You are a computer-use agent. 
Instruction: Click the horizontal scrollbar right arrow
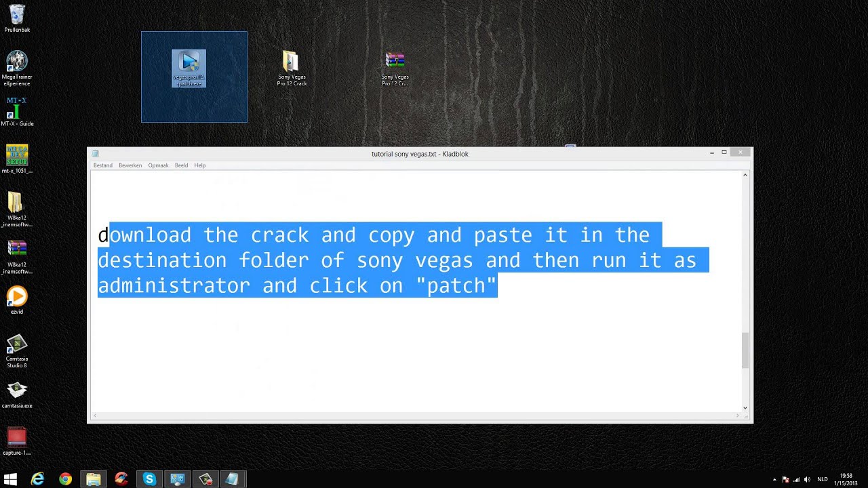(x=737, y=415)
